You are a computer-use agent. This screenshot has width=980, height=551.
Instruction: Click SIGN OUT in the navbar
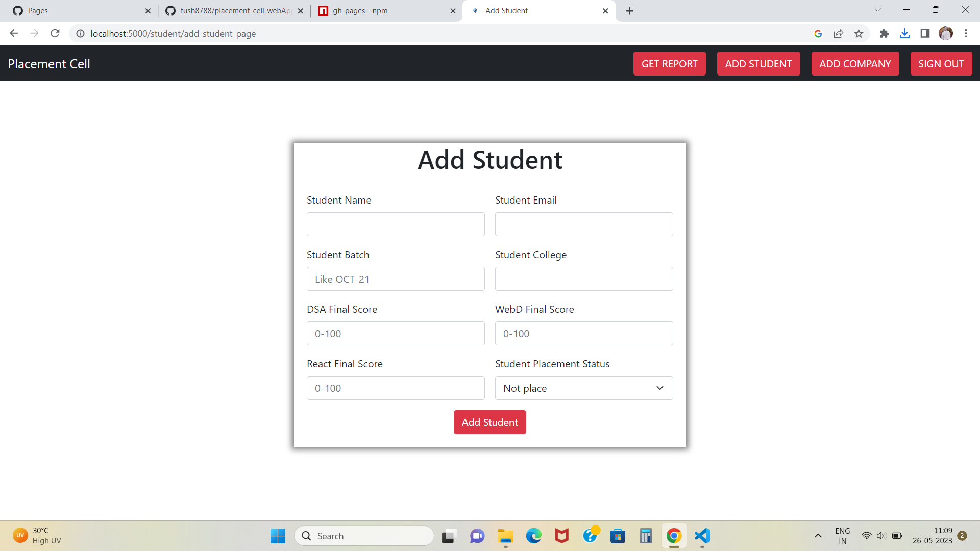[x=941, y=63]
